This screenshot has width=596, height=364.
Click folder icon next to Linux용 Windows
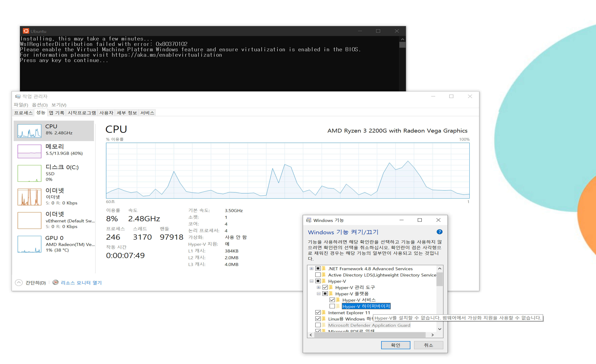pyautogui.click(x=324, y=319)
